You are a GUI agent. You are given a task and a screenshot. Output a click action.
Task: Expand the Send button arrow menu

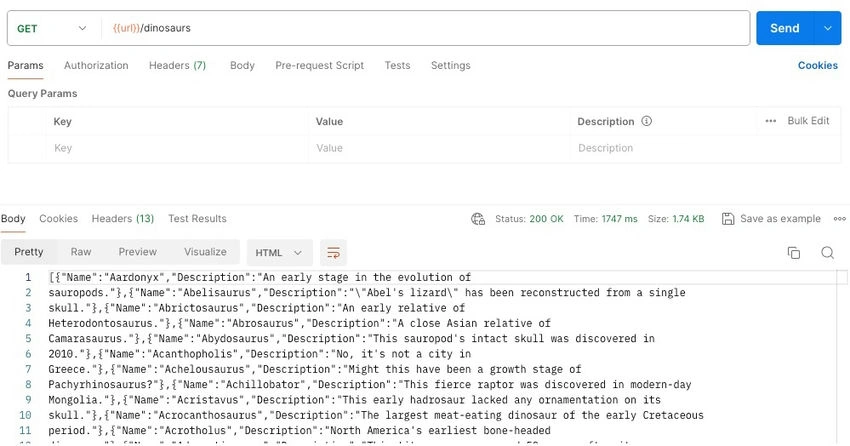pos(828,28)
